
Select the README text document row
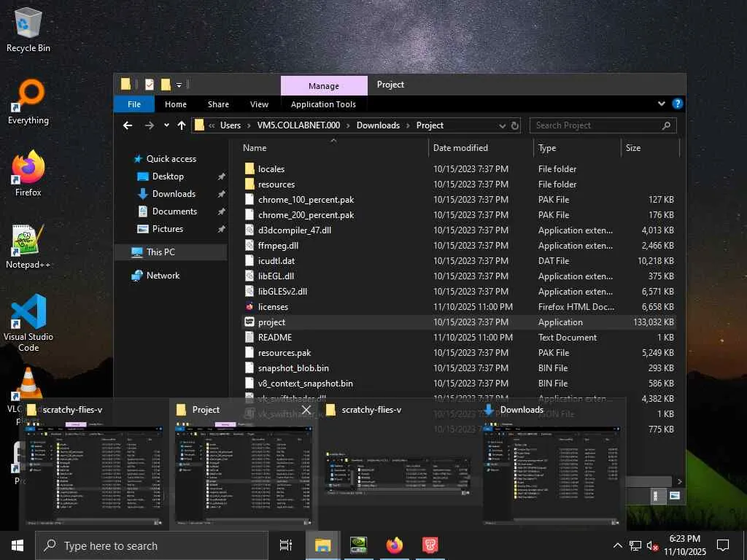click(459, 337)
